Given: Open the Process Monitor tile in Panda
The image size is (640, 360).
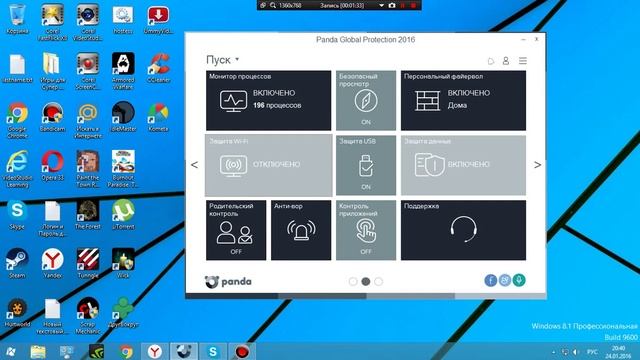Looking at the screenshot, I should (x=269, y=100).
